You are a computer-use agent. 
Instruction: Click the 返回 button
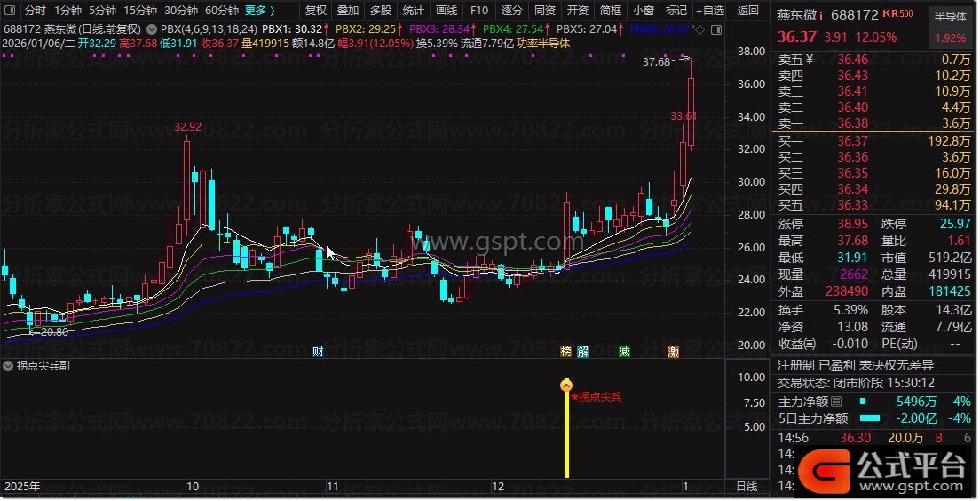tap(747, 11)
